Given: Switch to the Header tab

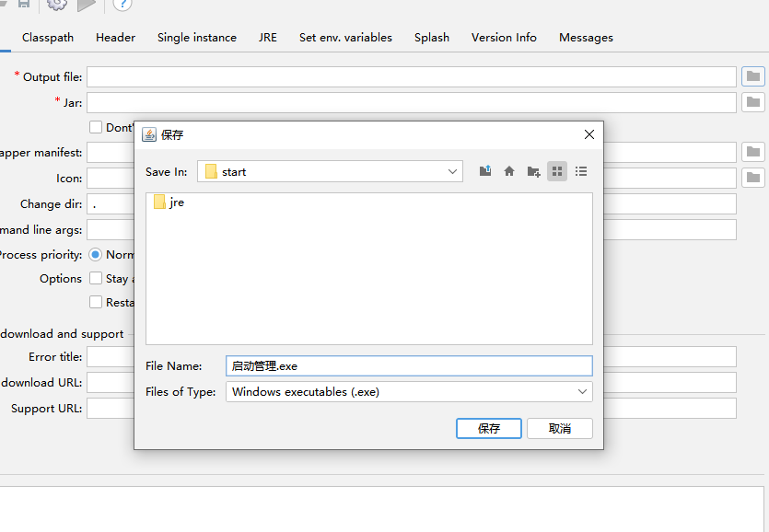Looking at the screenshot, I should (x=116, y=38).
